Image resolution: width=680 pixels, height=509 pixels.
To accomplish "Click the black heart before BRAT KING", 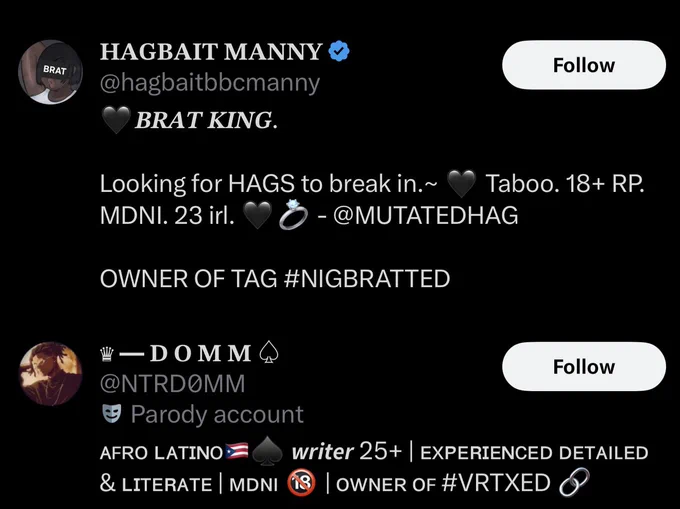I will point(116,120).
